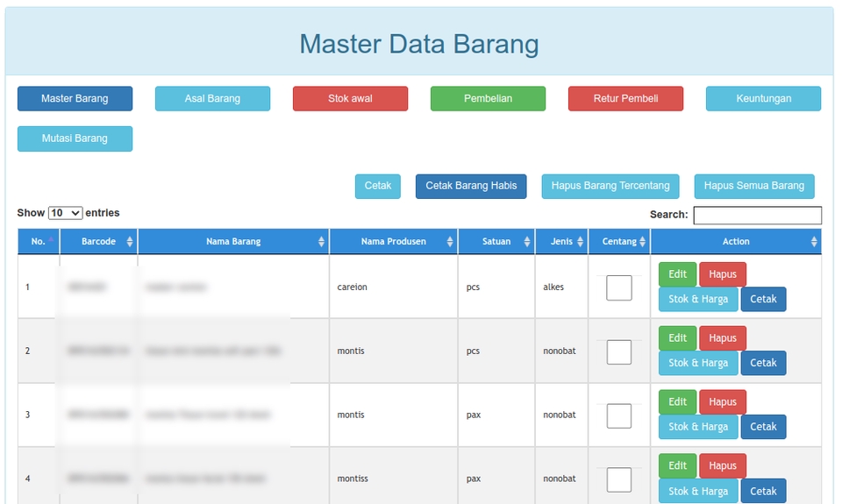Open Retur Pembeli section
The image size is (842, 504).
click(x=625, y=99)
